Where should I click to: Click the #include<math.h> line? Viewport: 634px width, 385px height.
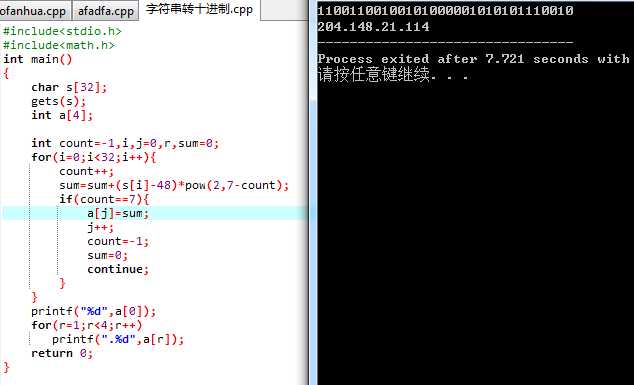tap(59, 45)
